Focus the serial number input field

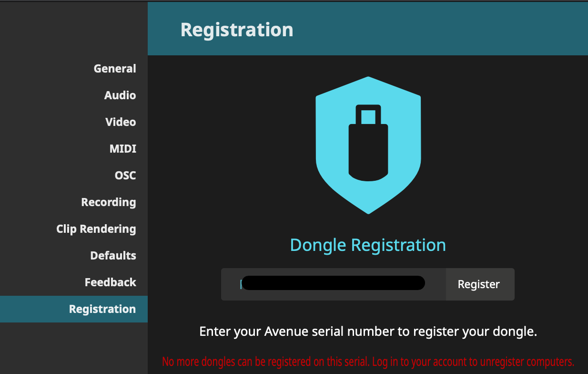[x=334, y=284]
